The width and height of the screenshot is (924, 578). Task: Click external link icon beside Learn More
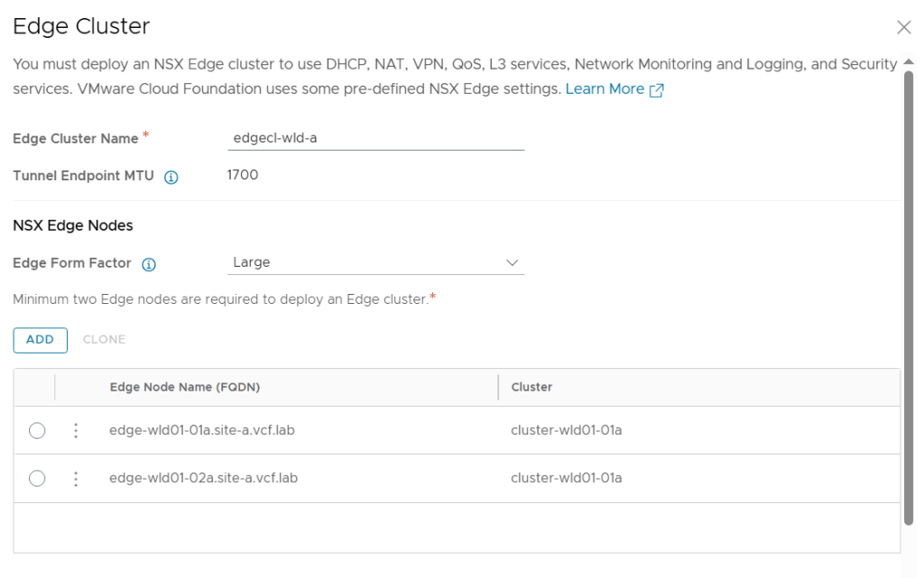pyautogui.click(x=657, y=90)
